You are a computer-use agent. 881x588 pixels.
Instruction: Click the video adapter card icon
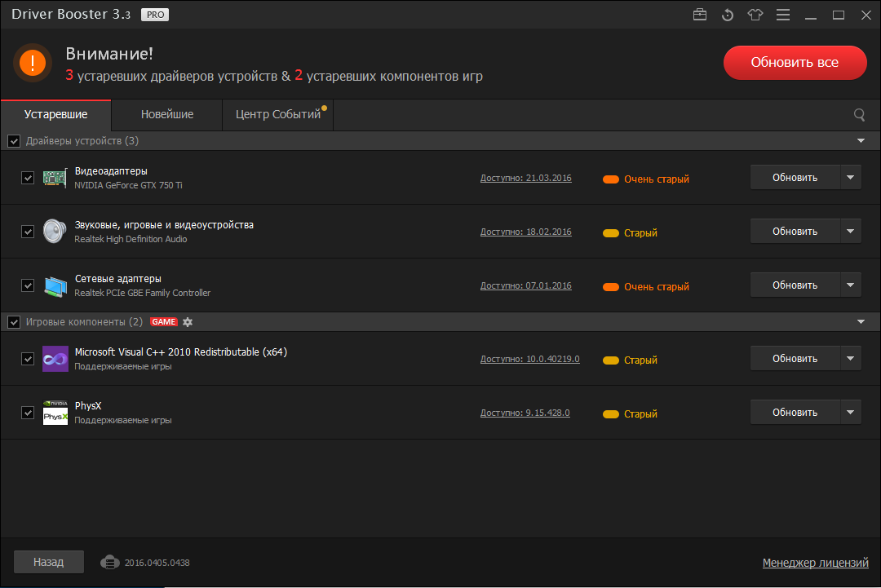[55, 178]
